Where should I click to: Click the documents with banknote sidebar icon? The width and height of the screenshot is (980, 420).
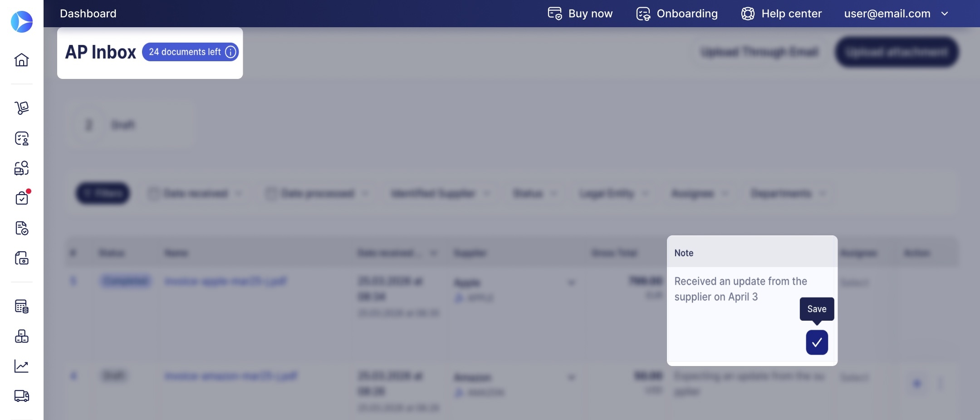(22, 258)
